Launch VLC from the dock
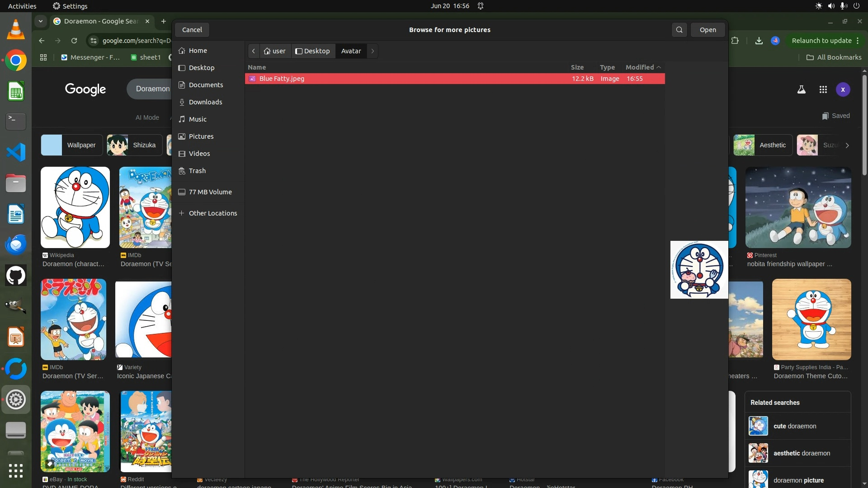 [16, 30]
